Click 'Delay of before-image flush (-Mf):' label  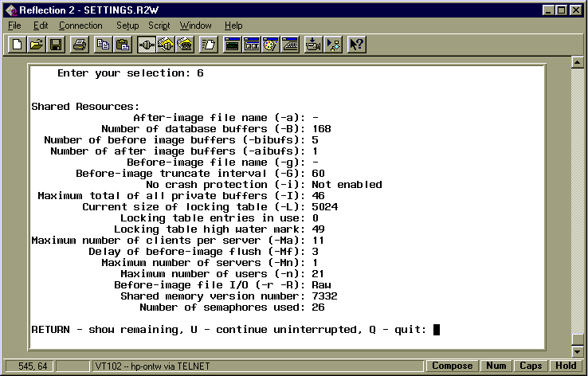tap(198, 252)
